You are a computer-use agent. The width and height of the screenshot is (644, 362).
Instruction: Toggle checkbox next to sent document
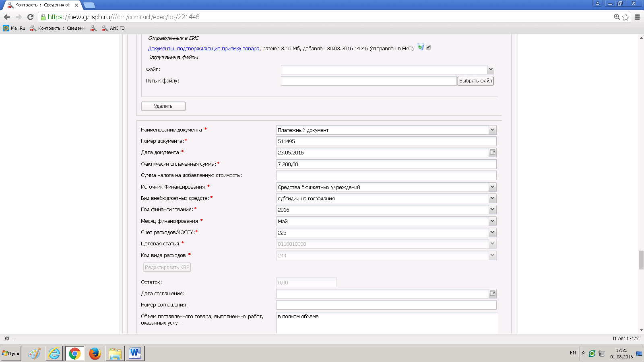coord(428,47)
